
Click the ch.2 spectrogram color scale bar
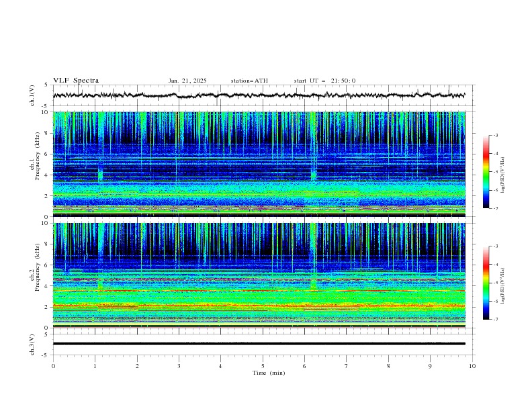tap(486, 283)
